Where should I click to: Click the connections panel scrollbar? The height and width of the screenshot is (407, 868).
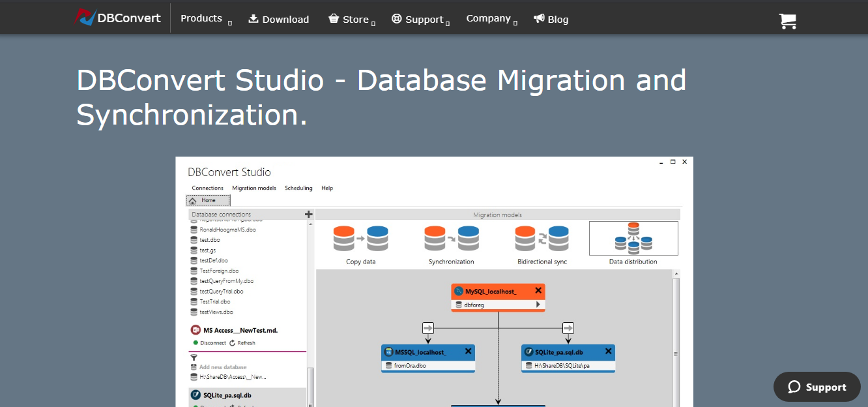point(310,313)
